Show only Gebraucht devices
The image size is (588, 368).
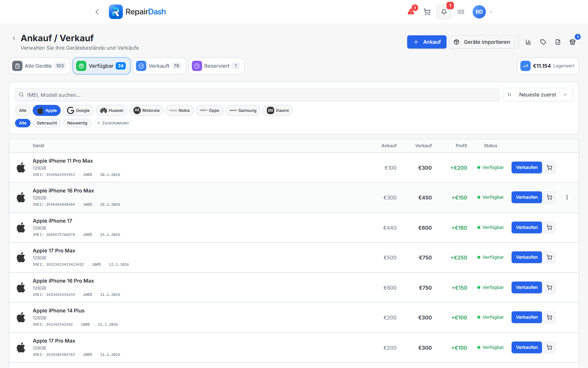pos(47,123)
